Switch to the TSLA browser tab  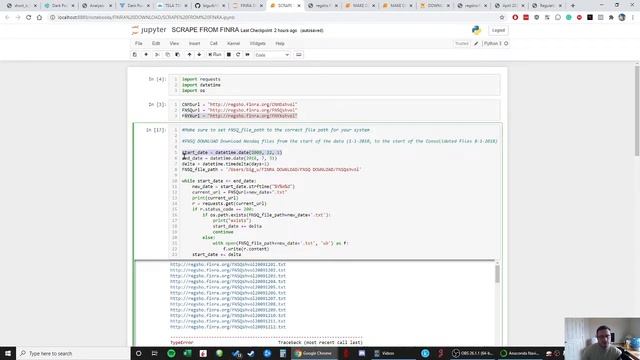point(171,6)
